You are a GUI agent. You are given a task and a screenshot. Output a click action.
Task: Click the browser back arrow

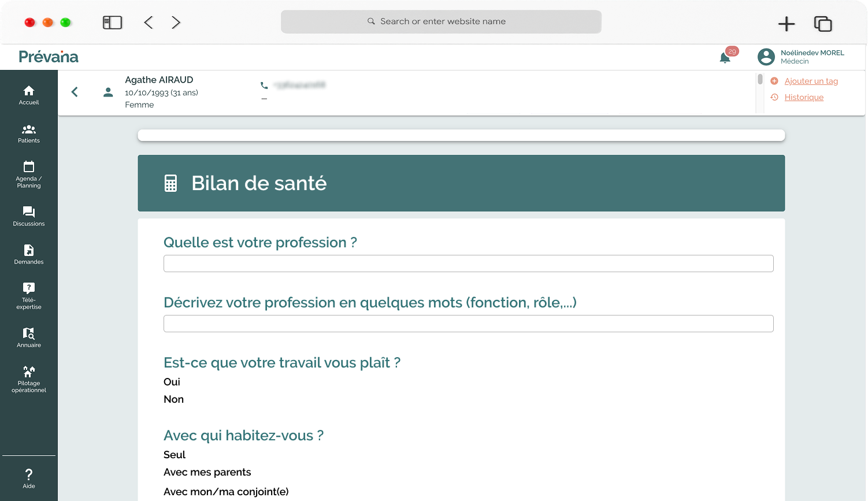pos(149,23)
